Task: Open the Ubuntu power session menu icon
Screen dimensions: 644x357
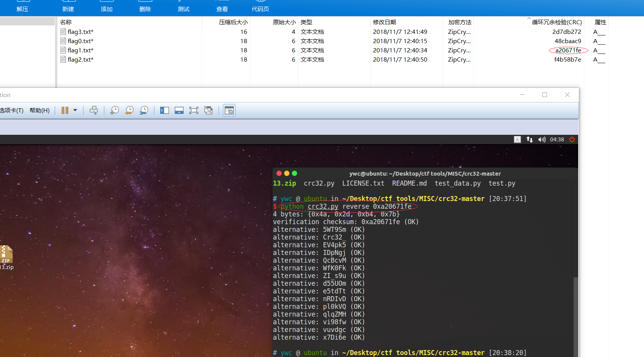Action: tap(572, 139)
